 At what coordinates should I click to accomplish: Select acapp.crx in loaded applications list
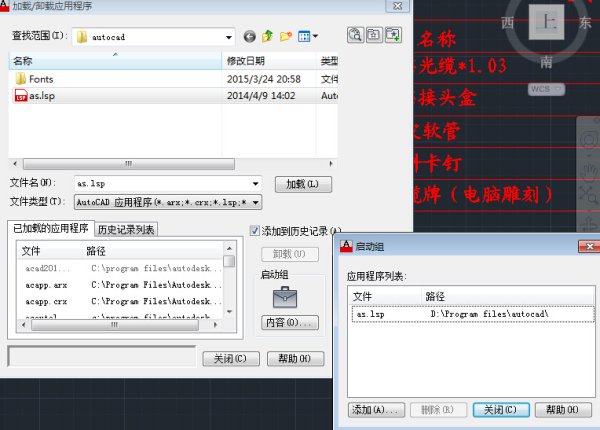46,301
